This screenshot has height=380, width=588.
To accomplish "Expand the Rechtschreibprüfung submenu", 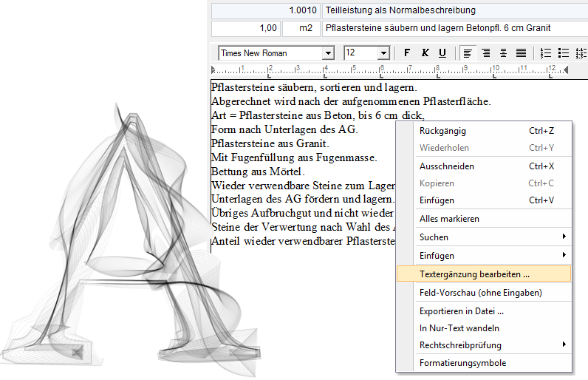I will [x=484, y=345].
